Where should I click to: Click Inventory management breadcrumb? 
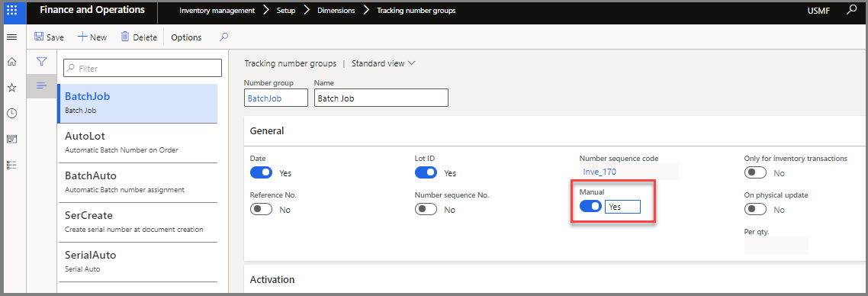click(x=217, y=11)
